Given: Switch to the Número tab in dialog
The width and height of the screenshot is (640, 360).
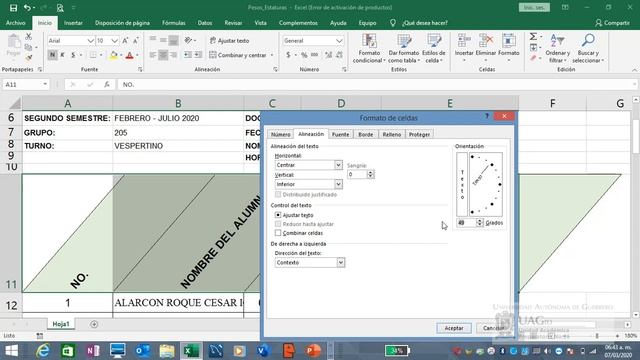Looking at the screenshot, I should [281, 134].
